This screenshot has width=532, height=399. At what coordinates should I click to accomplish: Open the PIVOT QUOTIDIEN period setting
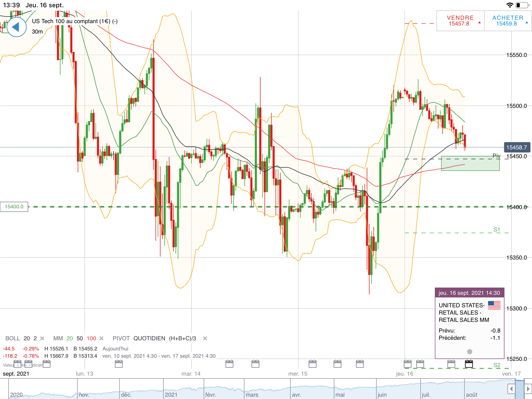[149, 338]
